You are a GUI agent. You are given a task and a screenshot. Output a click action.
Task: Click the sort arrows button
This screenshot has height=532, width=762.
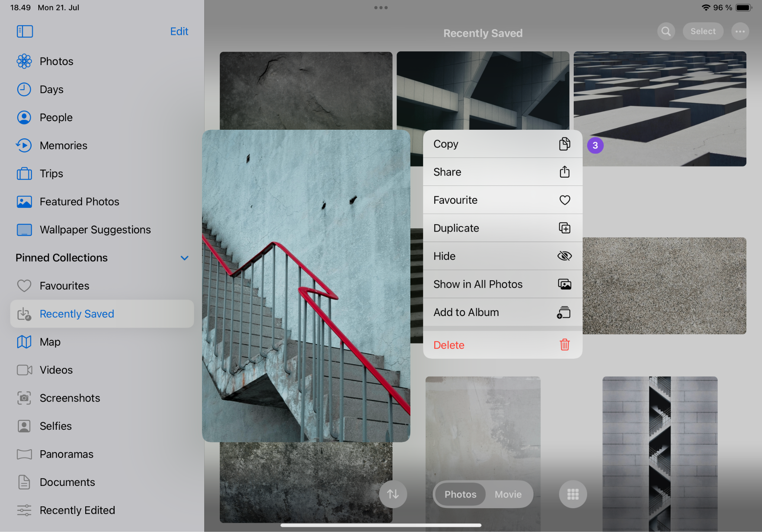point(393,494)
